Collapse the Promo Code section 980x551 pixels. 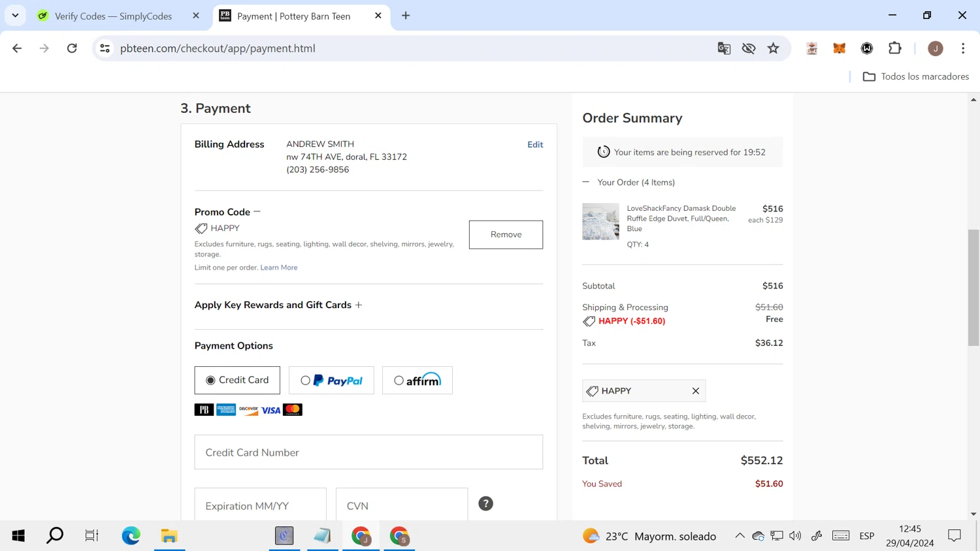[257, 212]
